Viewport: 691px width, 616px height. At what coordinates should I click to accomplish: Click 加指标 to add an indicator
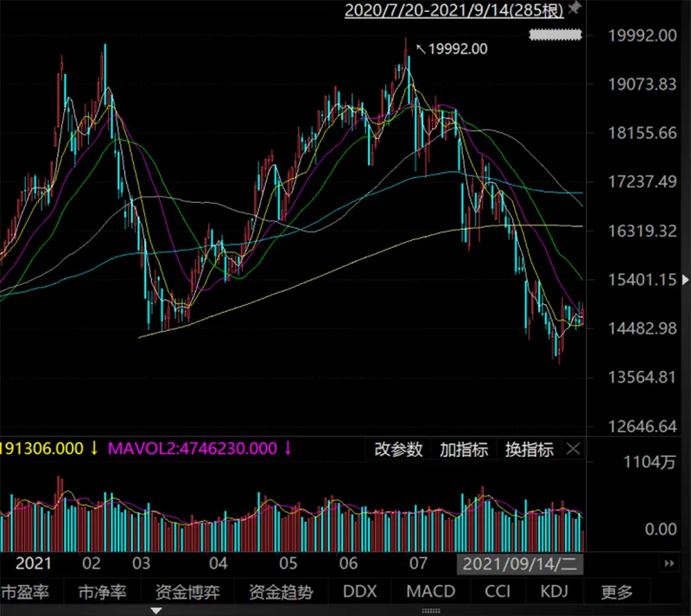click(x=464, y=449)
